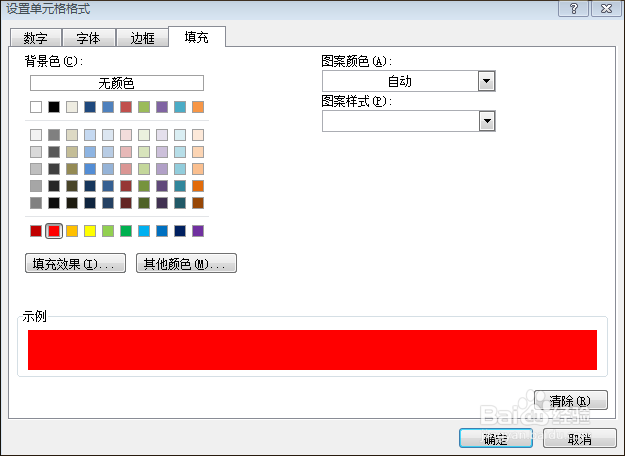Screen dimensions: 625x456
Task: Choose the dark red shade in fourth shade row
Action: tap(126, 186)
